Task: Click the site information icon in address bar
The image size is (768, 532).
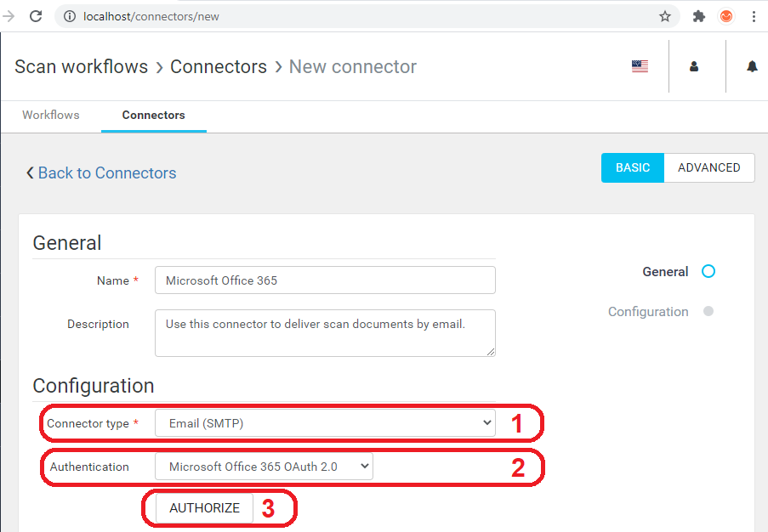Action: [70, 16]
